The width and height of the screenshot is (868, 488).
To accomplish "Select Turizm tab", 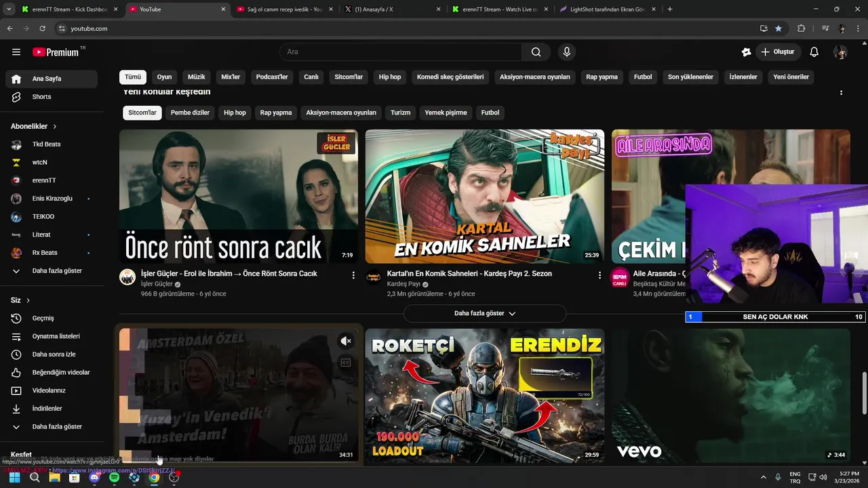I will pos(400,113).
